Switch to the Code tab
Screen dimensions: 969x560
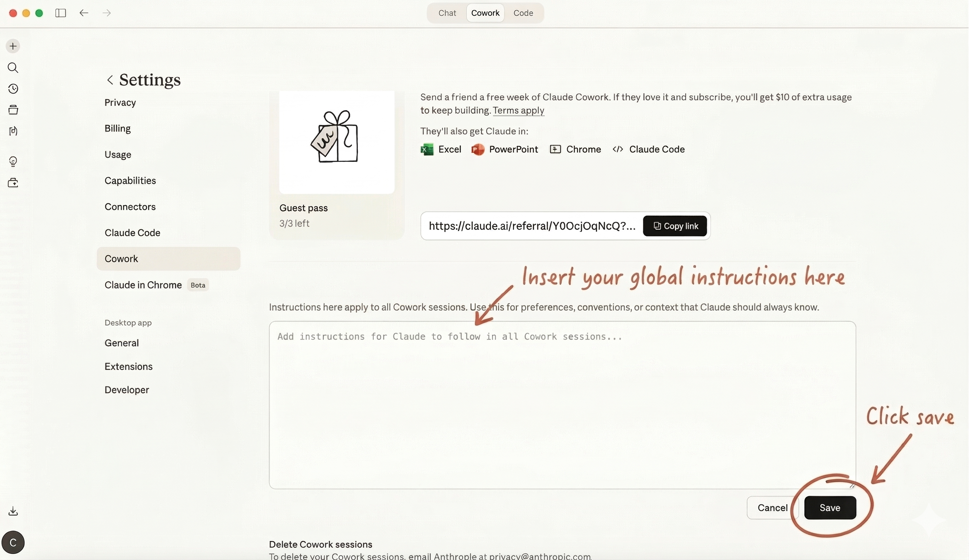523,13
